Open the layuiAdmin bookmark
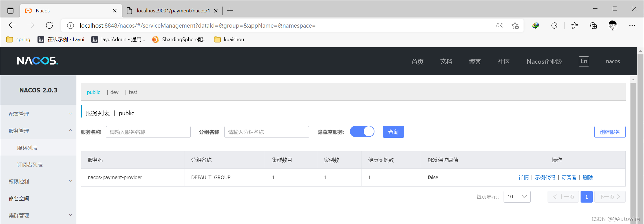 click(x=118, y=39)
